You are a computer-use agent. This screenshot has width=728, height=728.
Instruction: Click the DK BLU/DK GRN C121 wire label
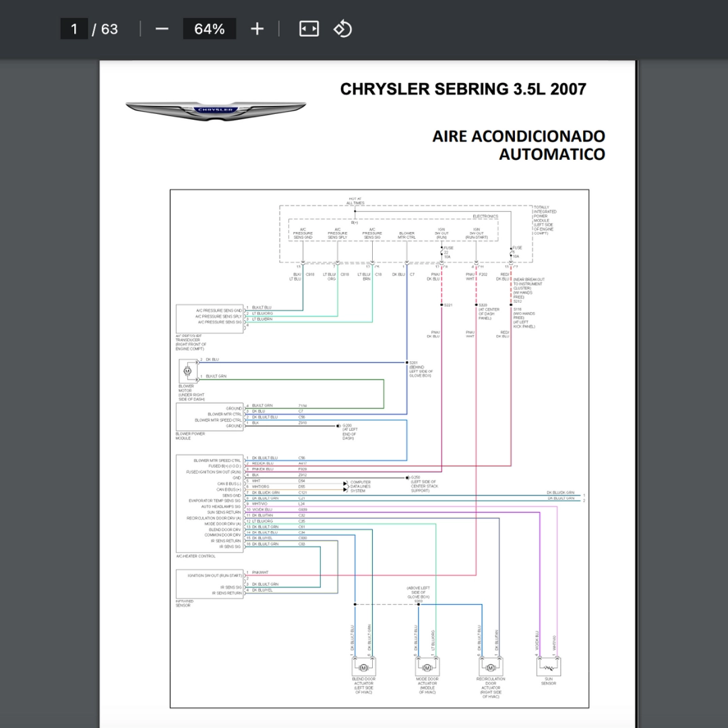click(x=279, y=493)
